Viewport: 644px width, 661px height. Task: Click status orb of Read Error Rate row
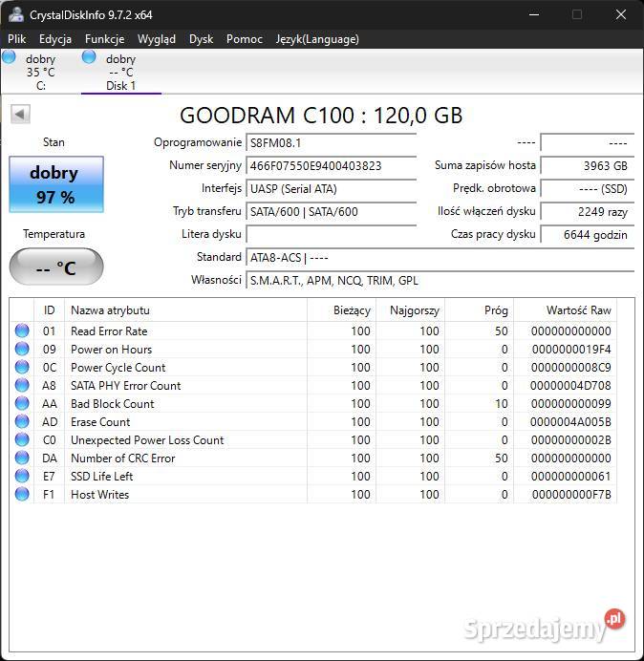coord(22,330)
